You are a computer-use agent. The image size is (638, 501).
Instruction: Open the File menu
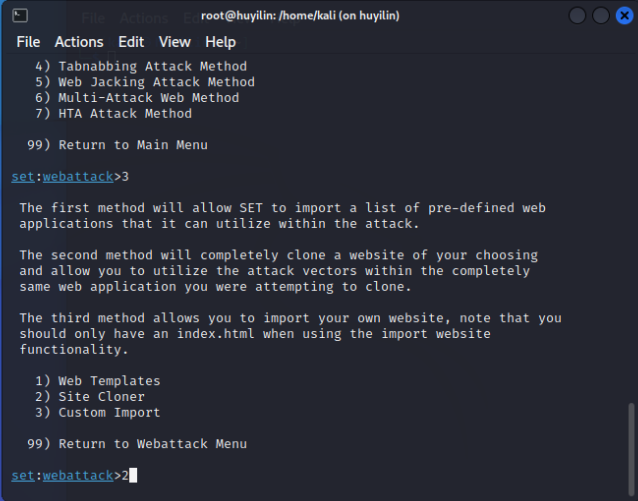click(28, 42)
